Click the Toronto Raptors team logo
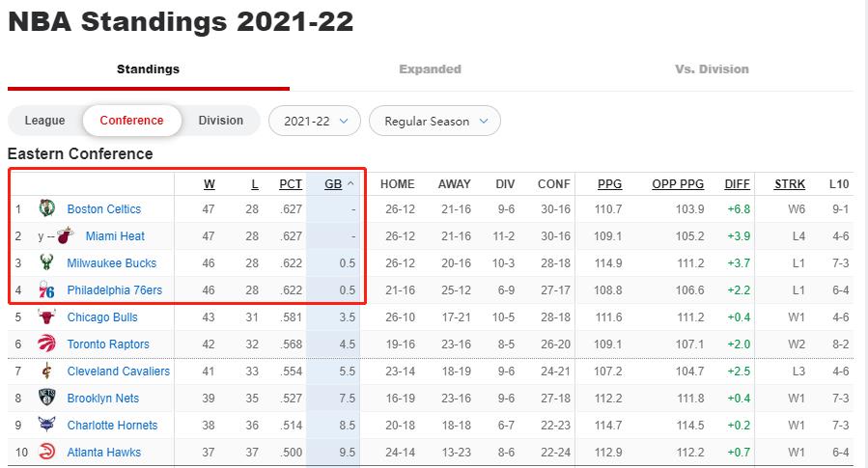The image size is (868, 468). click(x=47, y=344)
